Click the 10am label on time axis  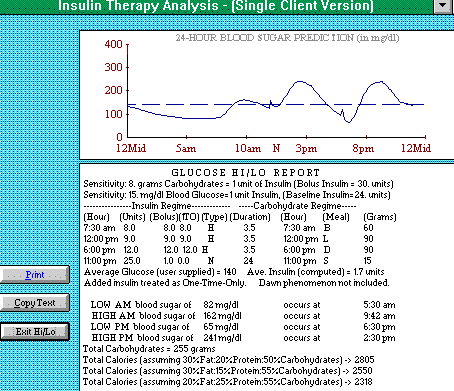(x=248, y=148)
